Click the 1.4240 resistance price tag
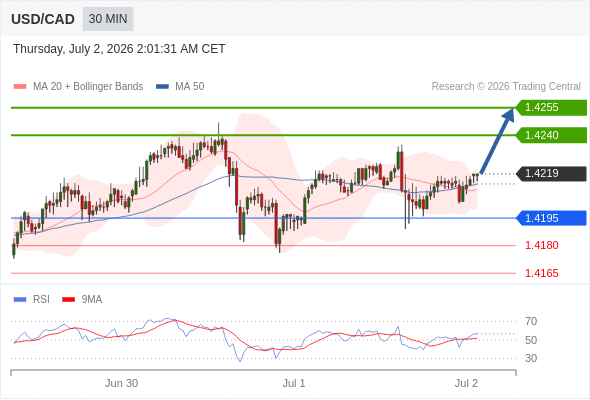The height and width of the screenshot is (400, 590). (x=551, y=135)
